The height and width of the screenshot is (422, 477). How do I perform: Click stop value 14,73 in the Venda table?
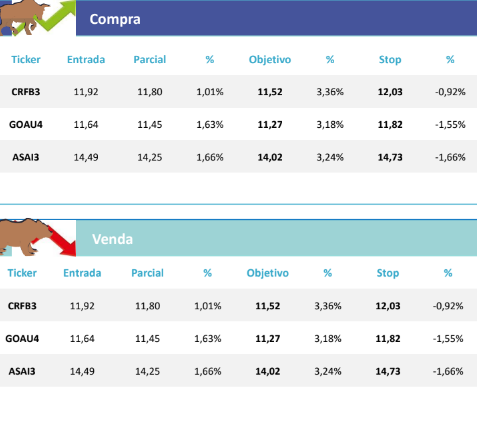(388, 371)
